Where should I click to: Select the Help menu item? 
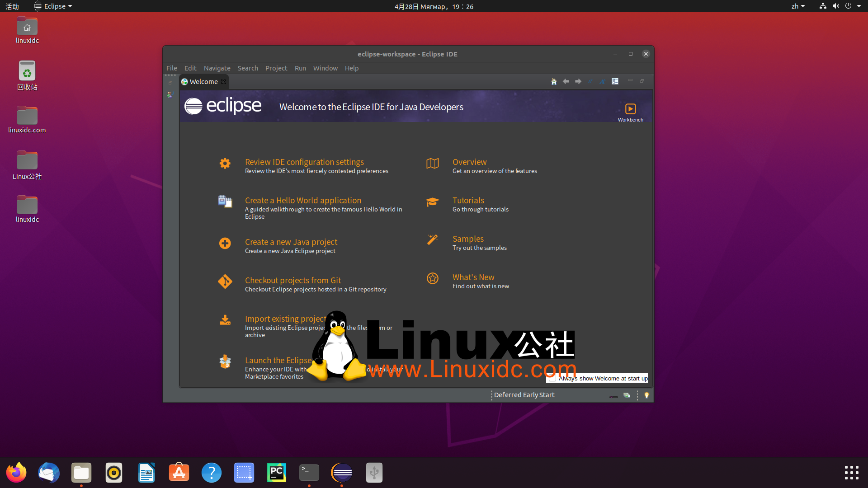[x=352, y=68]
